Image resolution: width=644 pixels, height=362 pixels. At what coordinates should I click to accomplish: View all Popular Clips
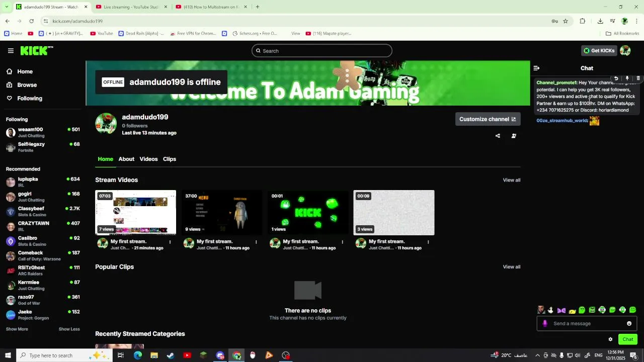click(x=512, y=267)
